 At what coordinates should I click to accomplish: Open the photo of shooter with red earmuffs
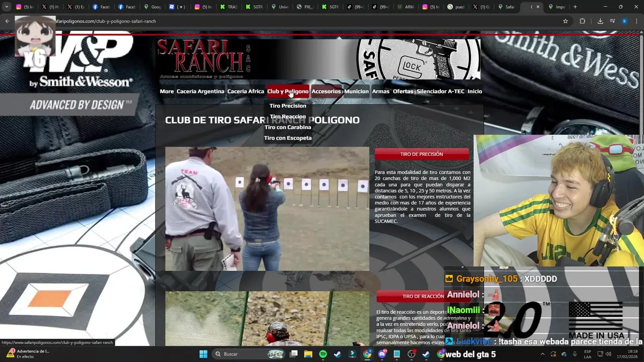point(267,319)
